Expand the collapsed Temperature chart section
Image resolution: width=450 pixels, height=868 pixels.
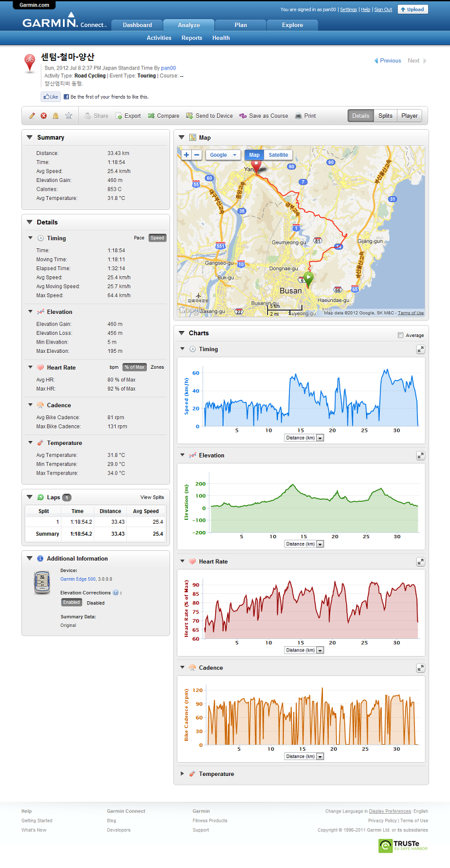183,773
